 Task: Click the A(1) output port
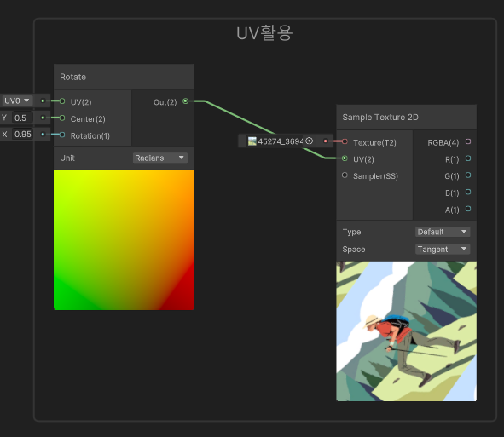(468, 209)
